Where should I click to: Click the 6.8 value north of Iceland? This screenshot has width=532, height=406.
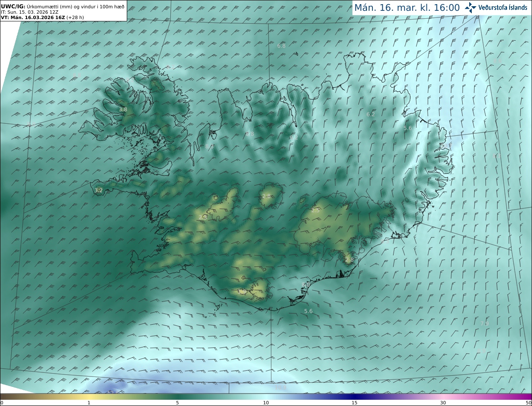(281, 46)
